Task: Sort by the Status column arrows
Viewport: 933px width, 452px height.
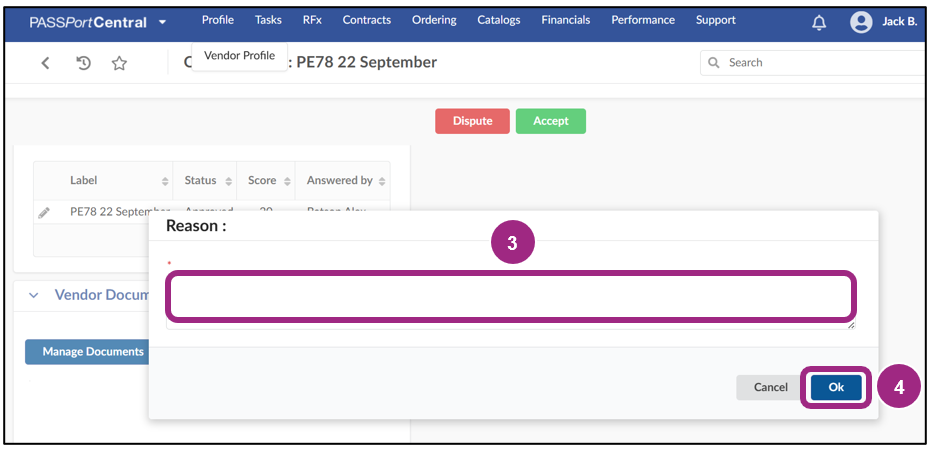Action: [227, 181]
